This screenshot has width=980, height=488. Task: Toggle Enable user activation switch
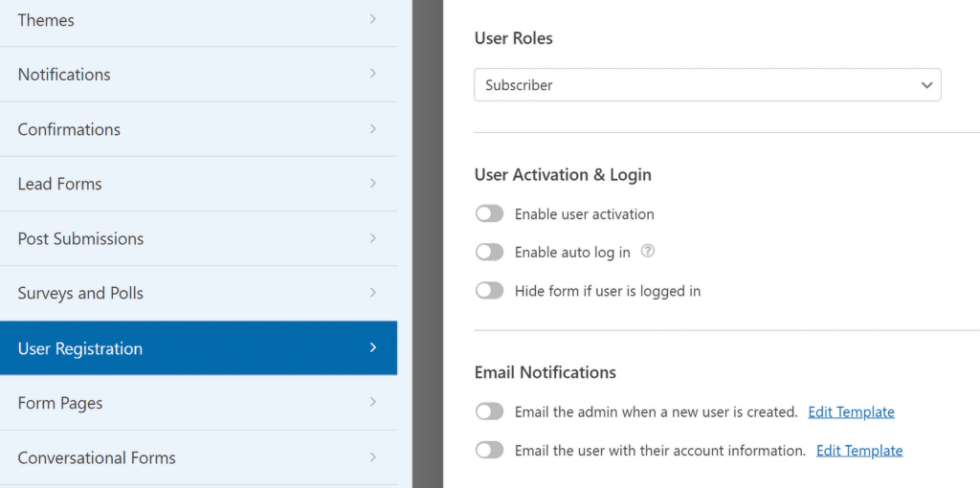click(x=489, y=214)
